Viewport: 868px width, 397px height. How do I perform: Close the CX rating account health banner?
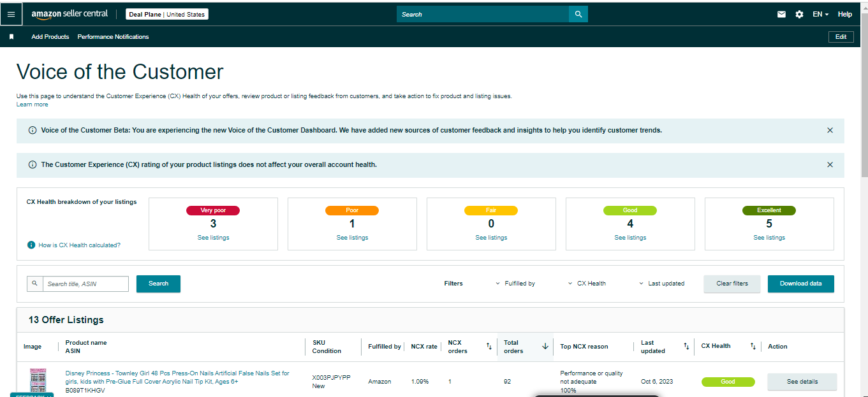click(x=830, y=164)
